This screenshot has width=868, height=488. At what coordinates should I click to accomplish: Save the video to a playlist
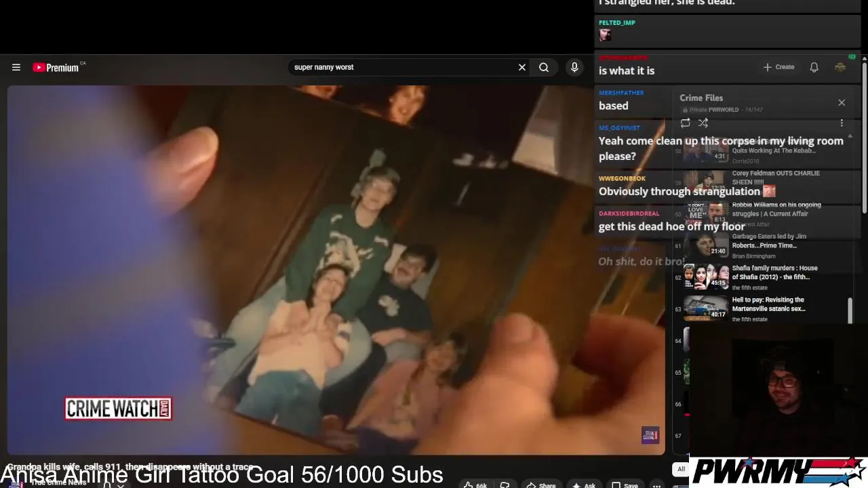625,485
